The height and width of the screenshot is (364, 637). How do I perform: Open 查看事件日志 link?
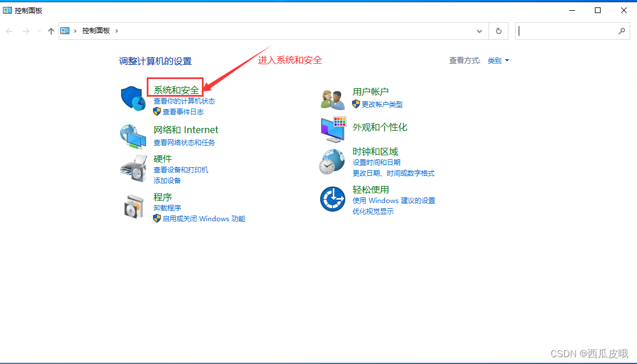[x=183, y=111]
